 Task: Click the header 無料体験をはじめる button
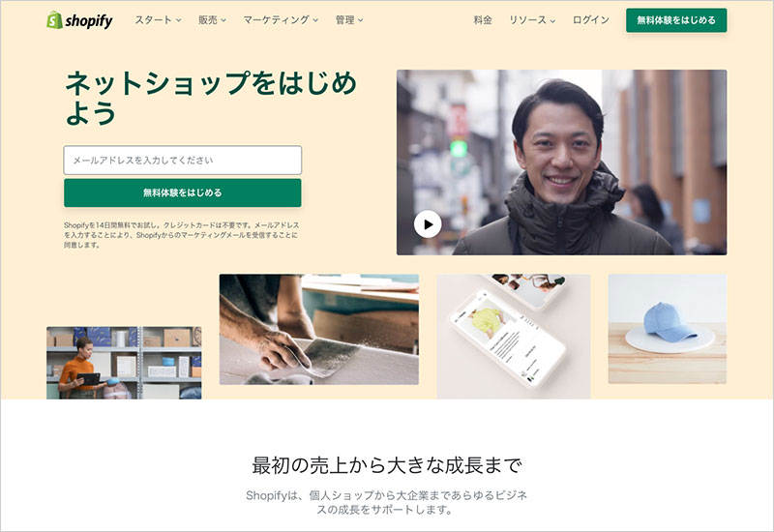point(676,20)
